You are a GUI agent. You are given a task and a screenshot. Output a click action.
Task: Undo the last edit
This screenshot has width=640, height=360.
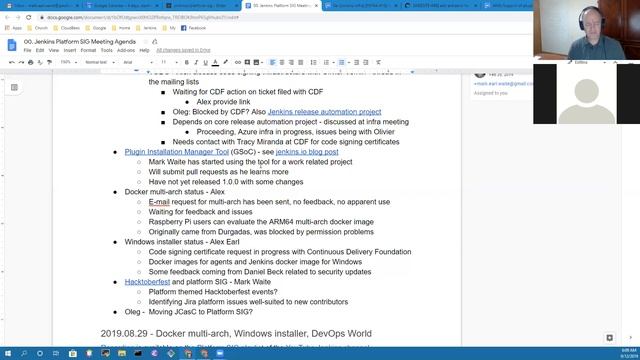click(12, 62)
